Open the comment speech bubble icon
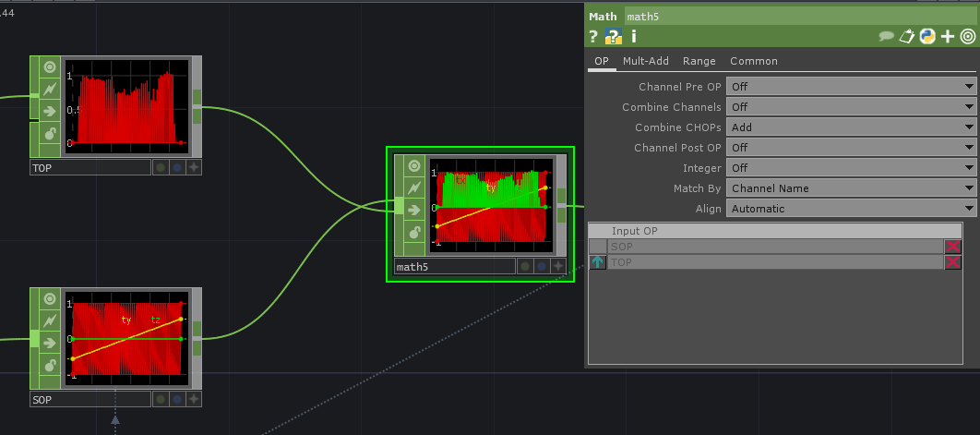The height and width of the screenshot is (435, 980). 886,37
